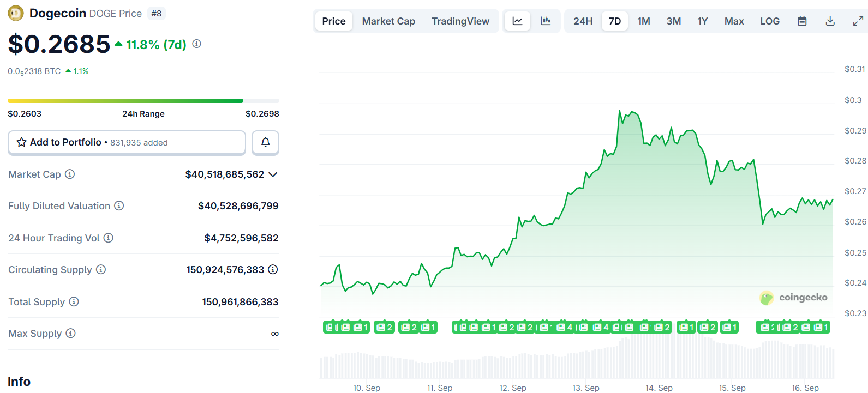Expand Market Cap details with the chevron

click(x=273, y=174)
